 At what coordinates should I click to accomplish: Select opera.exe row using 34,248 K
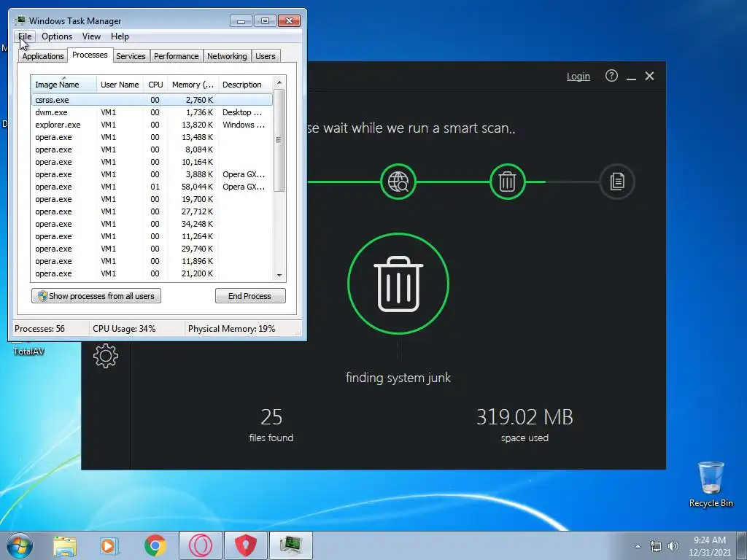(152, 224)
